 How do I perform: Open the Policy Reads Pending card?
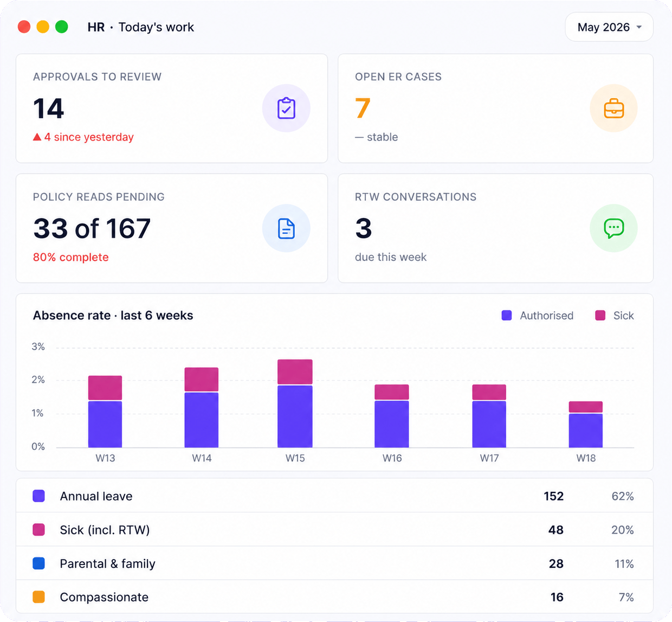pyautogui.click(x=172, y=228)
